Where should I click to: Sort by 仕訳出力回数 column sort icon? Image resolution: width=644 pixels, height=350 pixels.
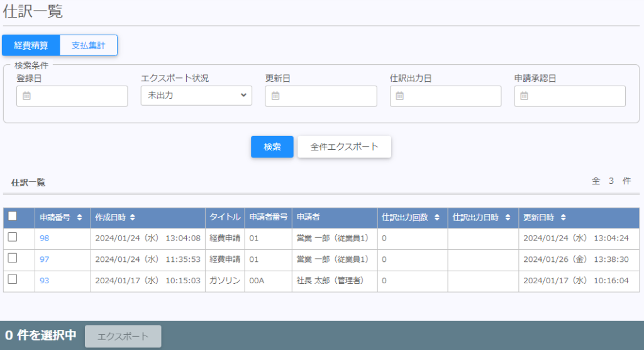(436, 218)
